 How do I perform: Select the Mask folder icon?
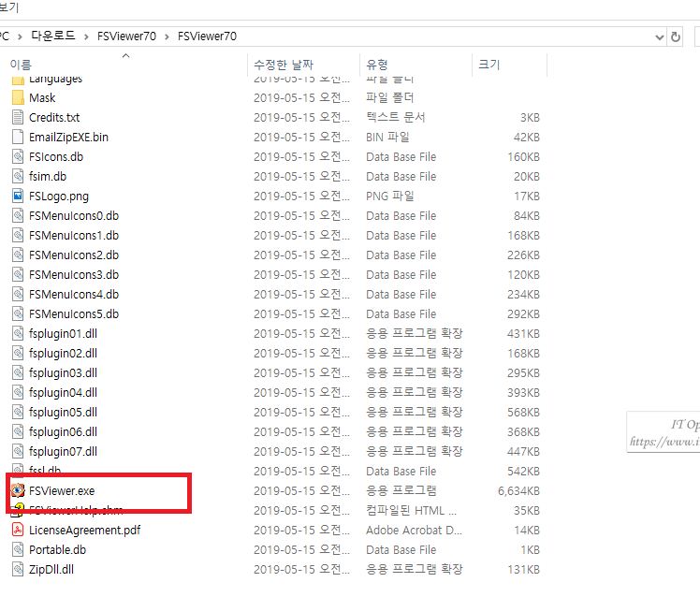coord(18,98)
